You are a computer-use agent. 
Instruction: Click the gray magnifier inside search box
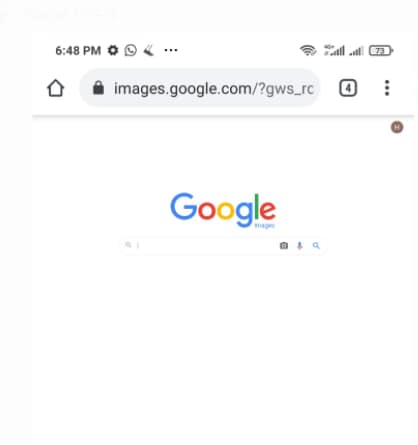point(128,245)
